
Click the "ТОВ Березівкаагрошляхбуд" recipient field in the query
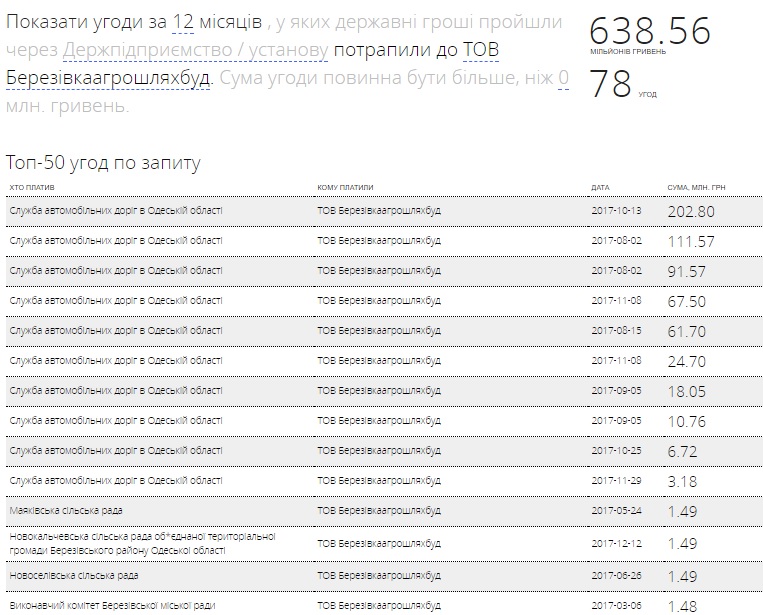[x=110, y=78]
